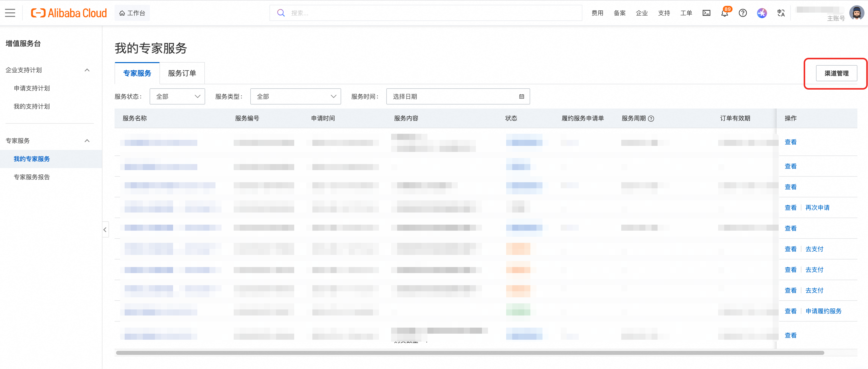Open the 服务状态 dropdown
This screenshot has width=868, height=369.
coord(177,97)
